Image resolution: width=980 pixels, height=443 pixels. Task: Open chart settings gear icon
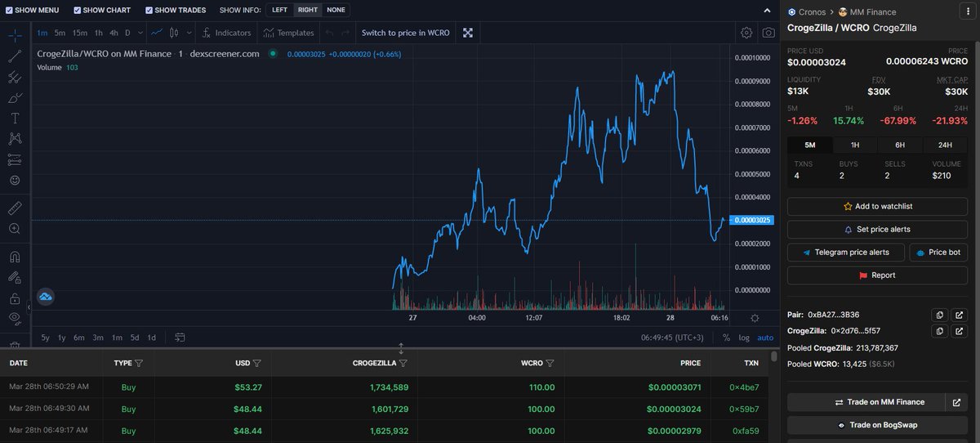746,33
